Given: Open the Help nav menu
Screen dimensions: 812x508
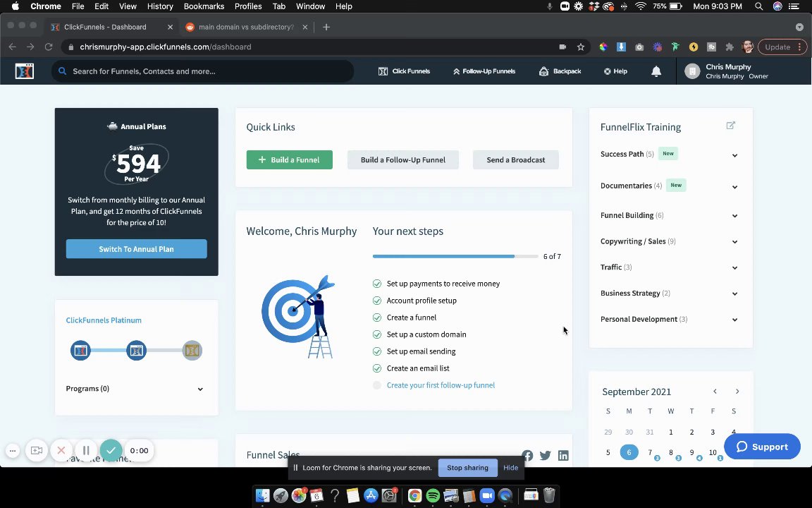Looking at the screenshot, I should [x=615, y=71].
